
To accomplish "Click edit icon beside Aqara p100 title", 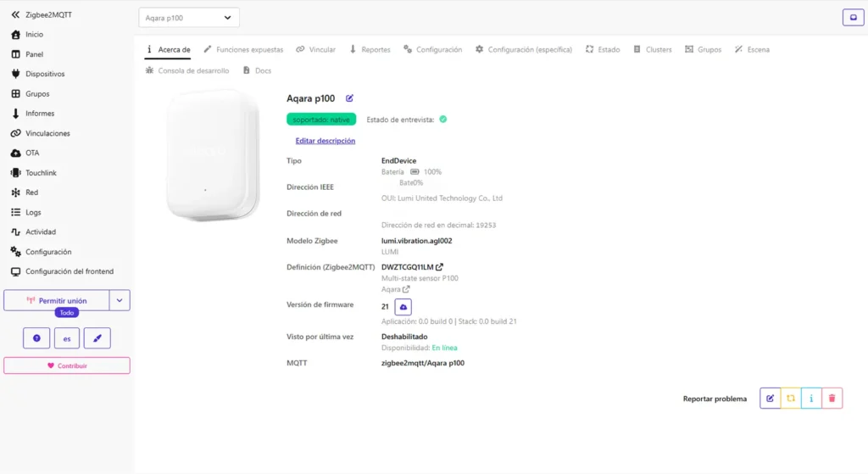I will (x=349, y=98).
